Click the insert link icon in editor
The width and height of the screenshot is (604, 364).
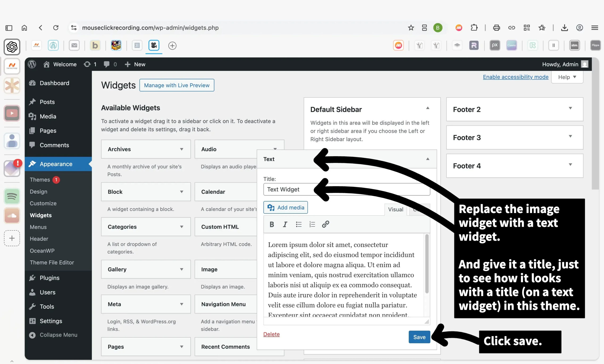[x=325, y=224]
